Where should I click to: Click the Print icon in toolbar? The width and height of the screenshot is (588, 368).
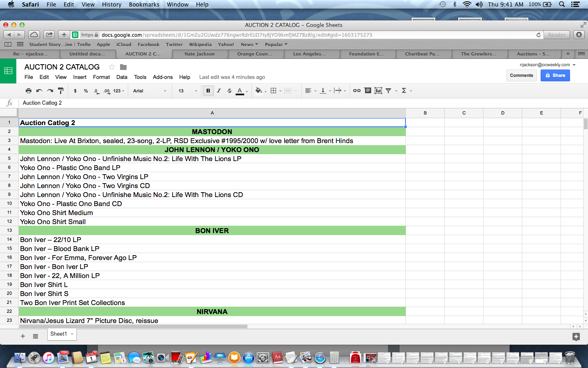[x=28, y=91]
